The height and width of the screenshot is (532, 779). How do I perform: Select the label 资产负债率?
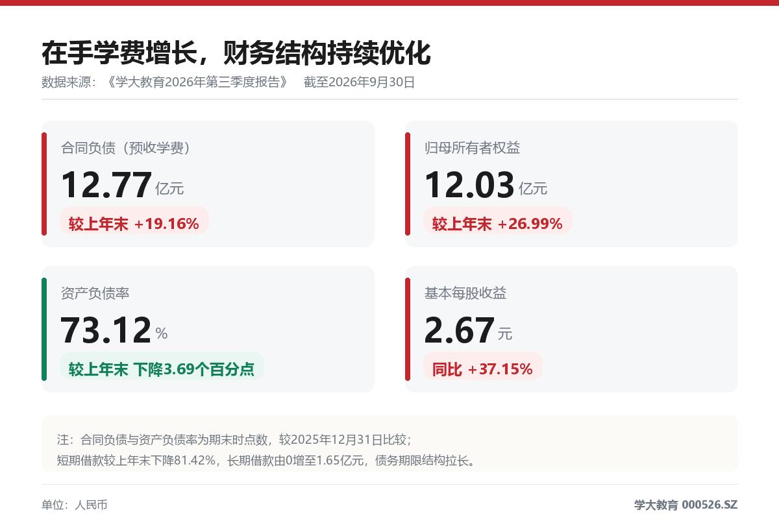coord(95,293)
